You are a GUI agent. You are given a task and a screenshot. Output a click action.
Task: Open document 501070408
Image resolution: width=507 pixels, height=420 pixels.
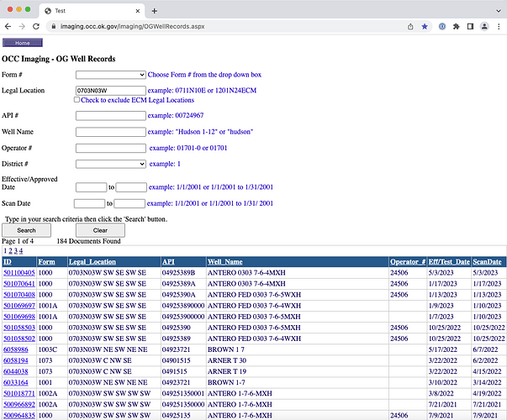[x=19, y=295]
